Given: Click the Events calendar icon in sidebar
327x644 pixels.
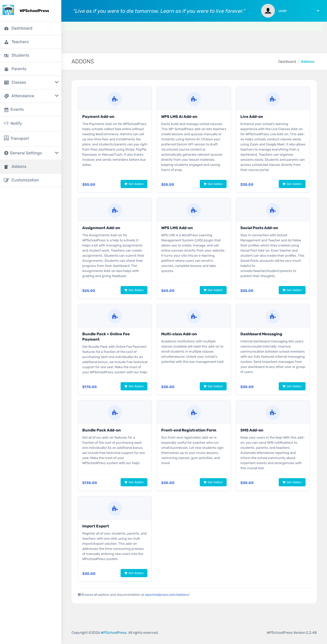Looking at the screenshot, I should coord(6,110).
